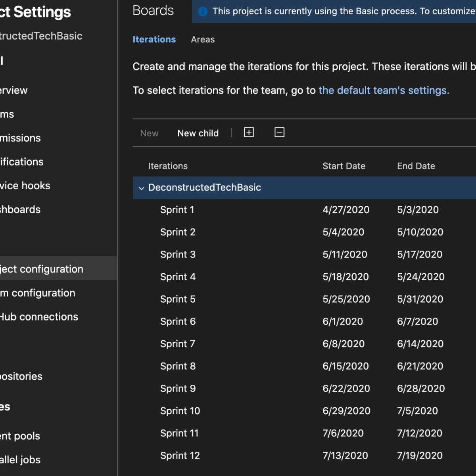Open the Iterations tab

154,39
